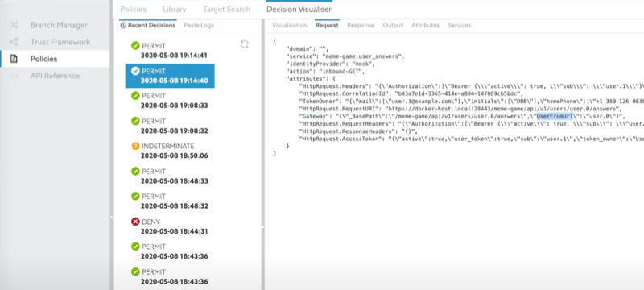Select the Decision Visualiser tab

[299, 9]
